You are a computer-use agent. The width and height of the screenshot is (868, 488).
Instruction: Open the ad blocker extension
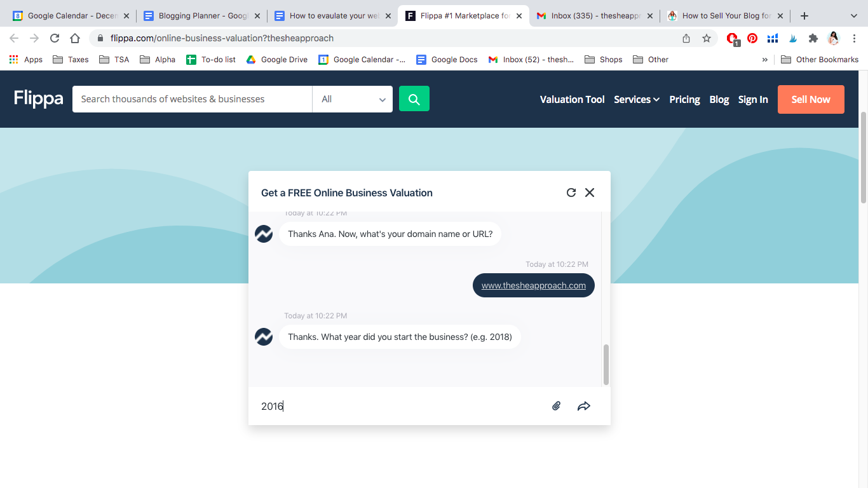pos(733,39)
